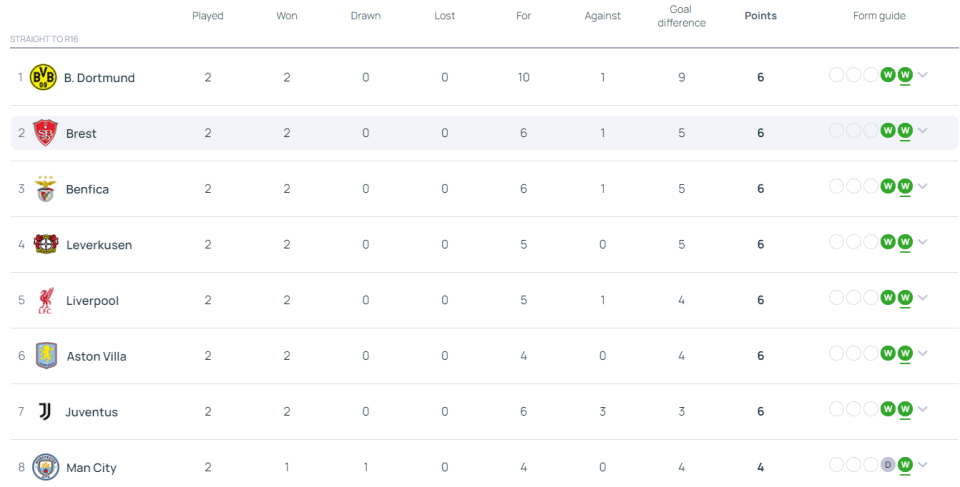The height and width of the screenshot is (487, 960).
Task: Click the Brest club crest
Action: coord(45,133)
